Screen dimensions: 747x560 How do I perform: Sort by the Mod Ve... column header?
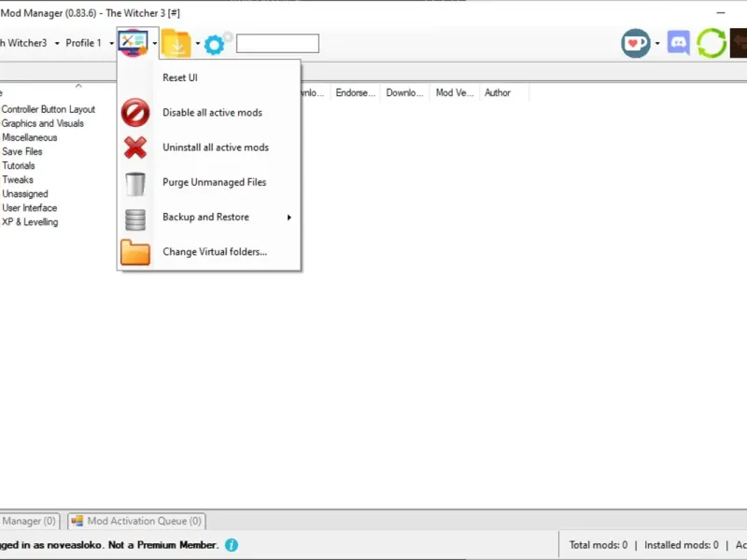(x=455, y=92)
